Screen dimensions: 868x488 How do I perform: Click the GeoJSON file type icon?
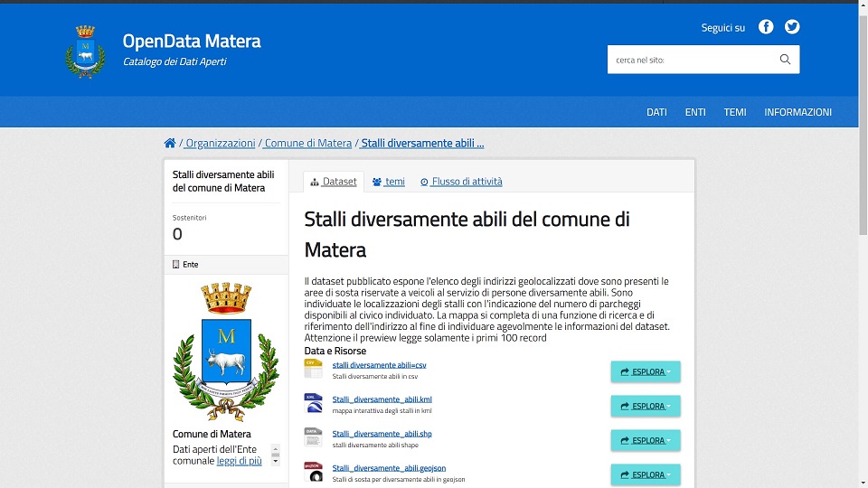pos(314,472)
